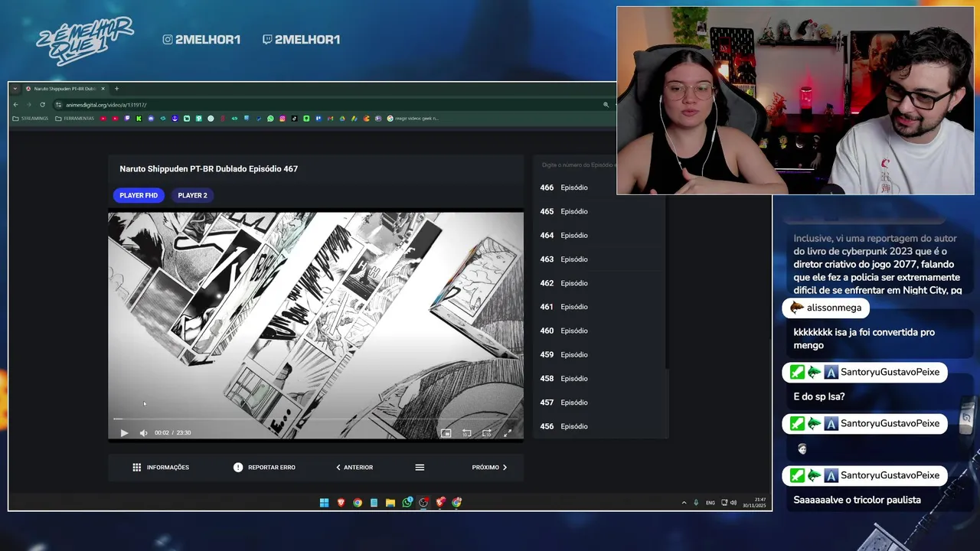
Task: Close the Naruto Shippuden PT-BR tab
Action: coord(103,89)
